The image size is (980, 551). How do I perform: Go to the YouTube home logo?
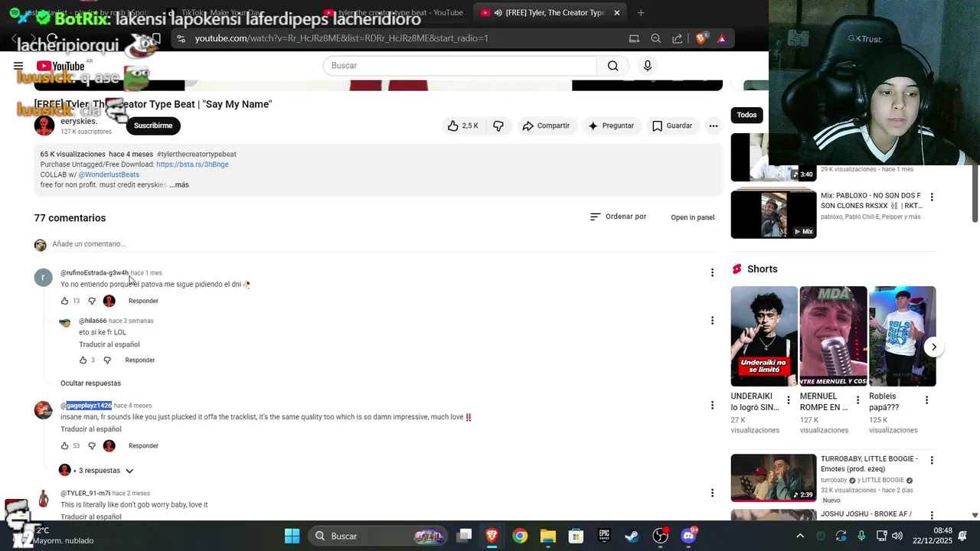pyautogui.click(x=60, y=66)
